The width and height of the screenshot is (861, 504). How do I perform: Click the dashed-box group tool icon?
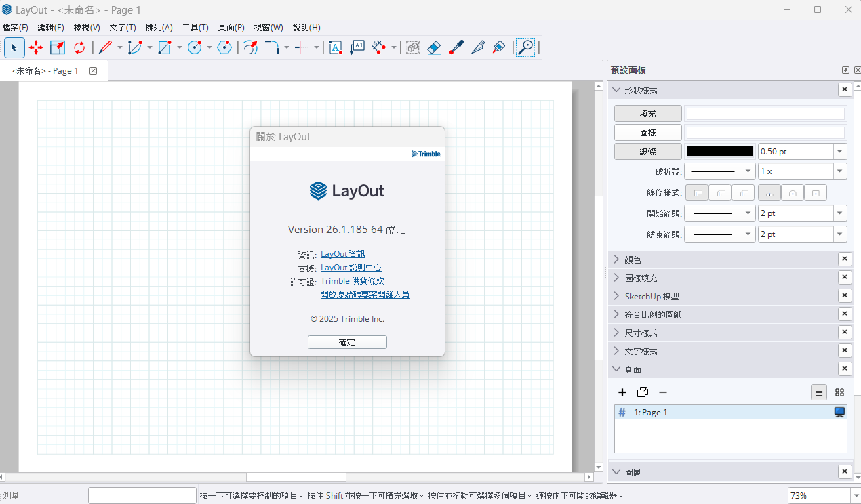click(x=413, y=47)
